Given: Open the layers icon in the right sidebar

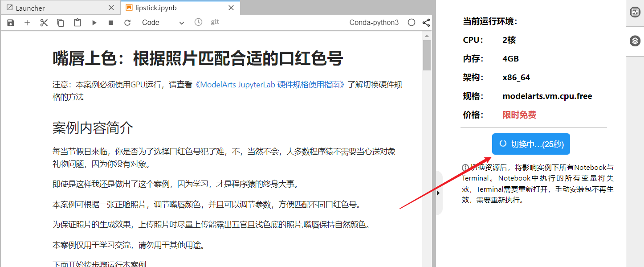Looking at the screenshot, I should pos(635,41).
